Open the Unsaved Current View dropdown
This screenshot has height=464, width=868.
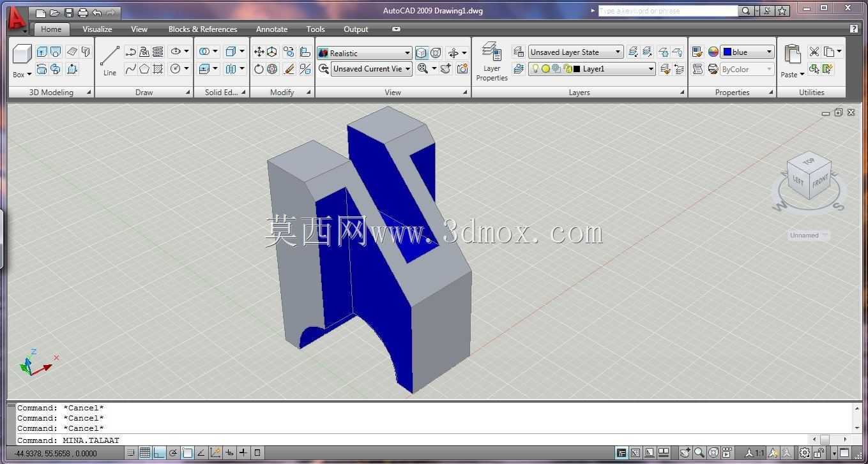(372, 69)
